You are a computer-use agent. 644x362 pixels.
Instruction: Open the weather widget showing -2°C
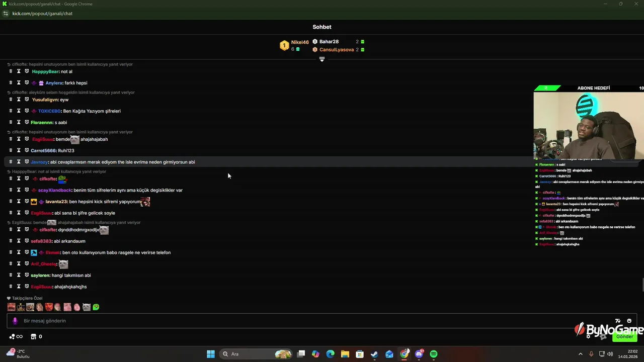[x=18, y=353]
